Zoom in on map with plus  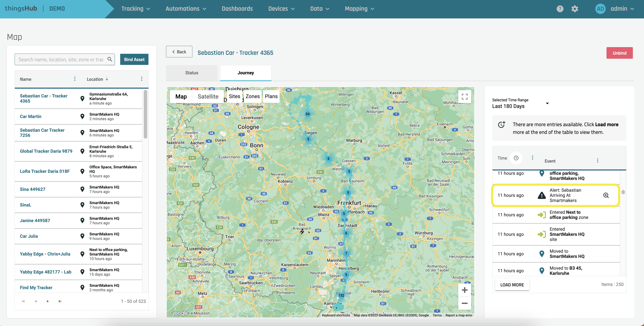coord(464,290)
